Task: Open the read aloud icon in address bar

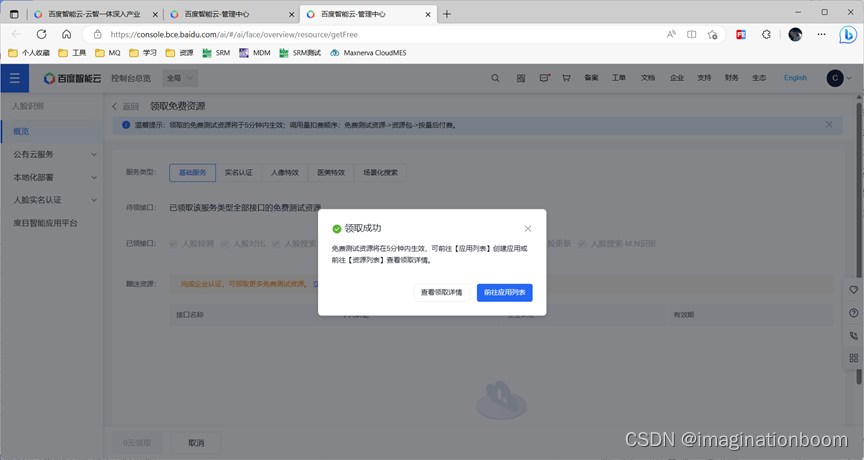Action: coord(671,34)
